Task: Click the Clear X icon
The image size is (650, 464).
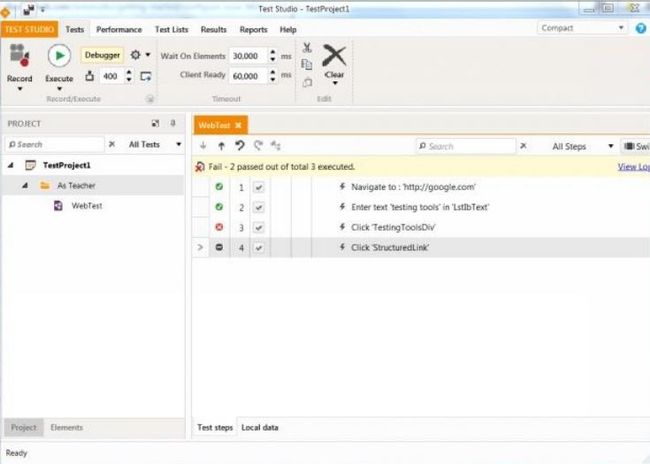Action: 334,55
